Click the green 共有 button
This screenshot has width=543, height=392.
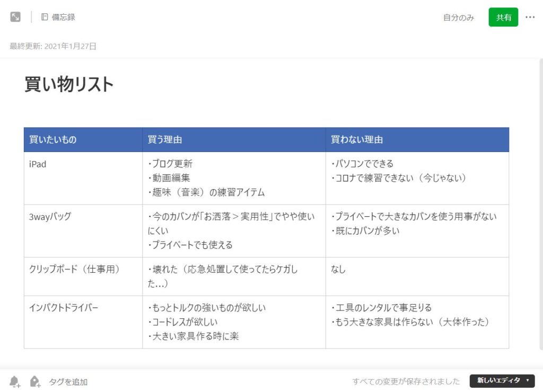(x=503, y=17)
